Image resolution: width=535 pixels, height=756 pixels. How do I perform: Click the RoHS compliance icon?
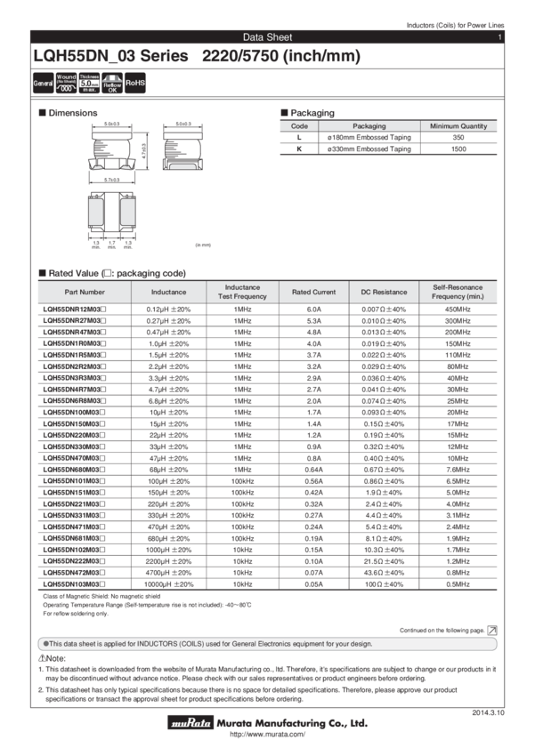point(135,83)
